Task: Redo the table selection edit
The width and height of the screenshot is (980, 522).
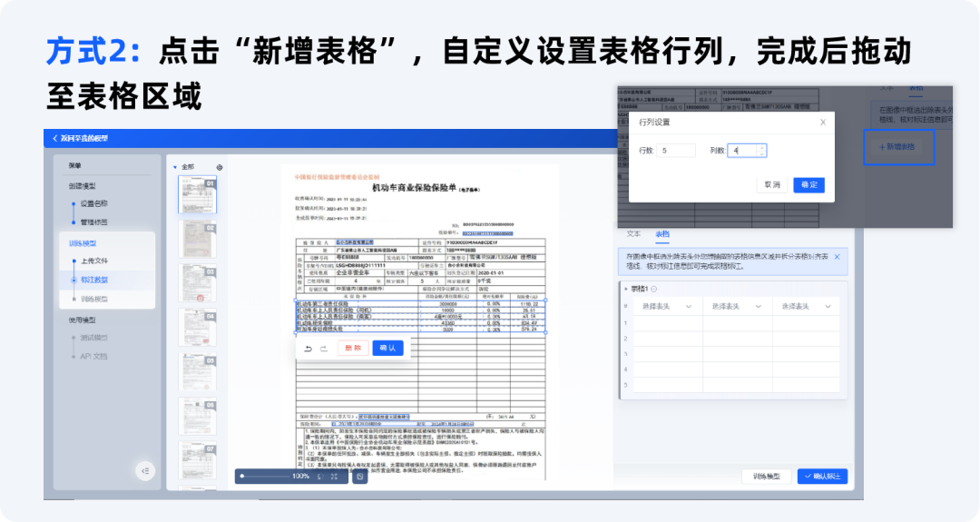Action: coord(324,349)
